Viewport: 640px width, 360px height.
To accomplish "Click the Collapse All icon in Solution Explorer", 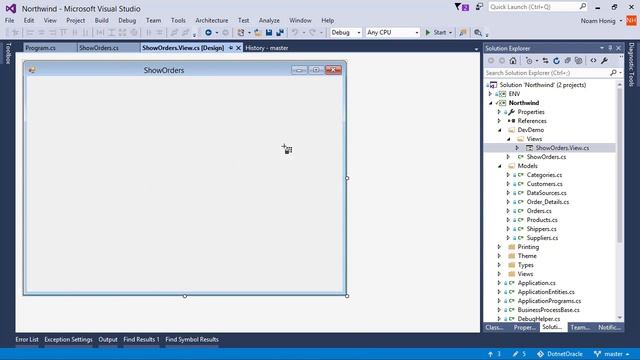I will (x=567, y=60).
